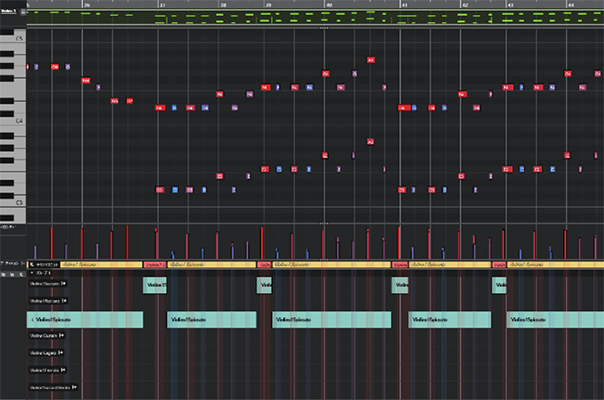This screenshot has height=400, width=604.
Task: Click the arrow icon beside the Violins1/Tremolo lane label
Action: pos(64,369)
